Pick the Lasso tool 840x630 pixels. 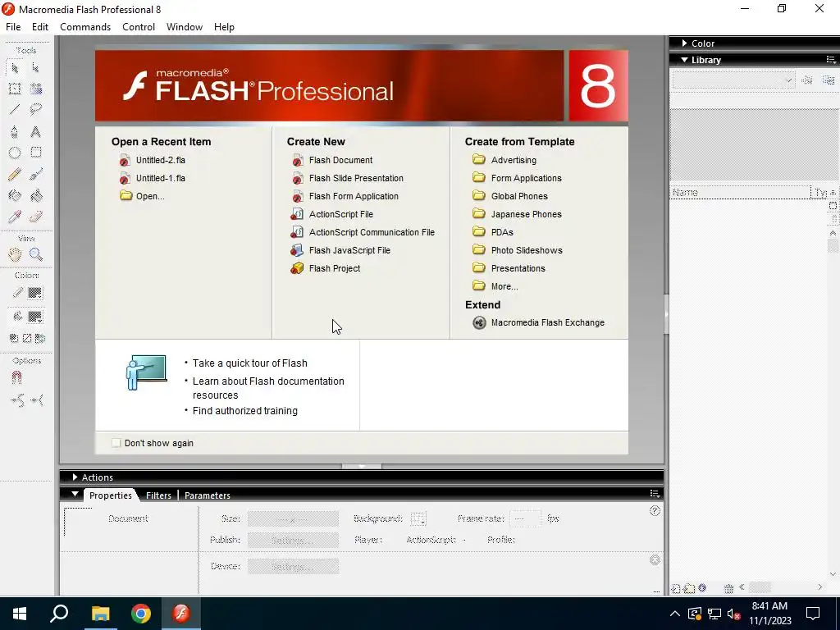tap(36, 110)
